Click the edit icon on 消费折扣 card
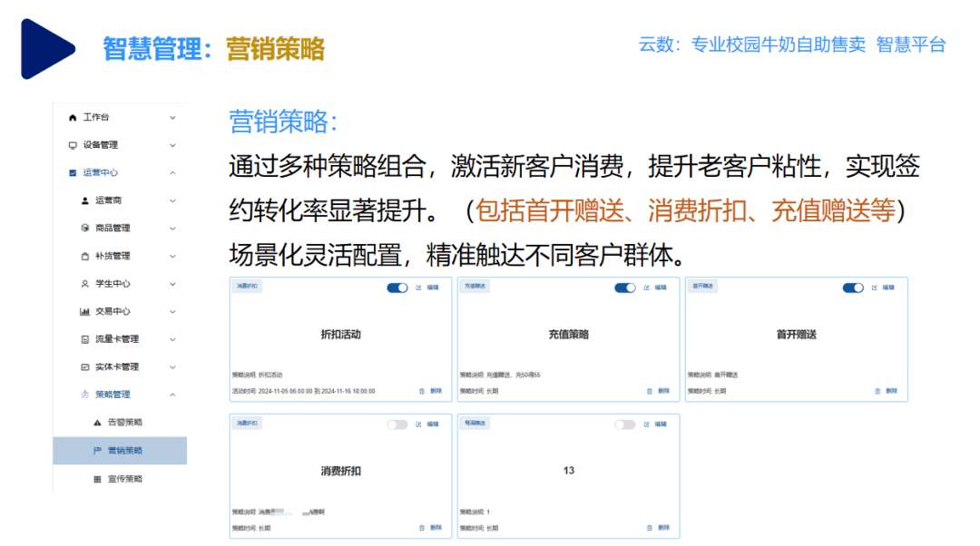Viewport: 980px width, 546px height. pyautogui.click(x=418, y=424)
